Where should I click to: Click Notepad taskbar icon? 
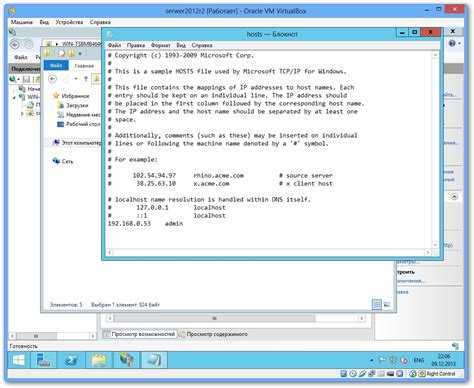pyautogui.click(x=154, y=360)
